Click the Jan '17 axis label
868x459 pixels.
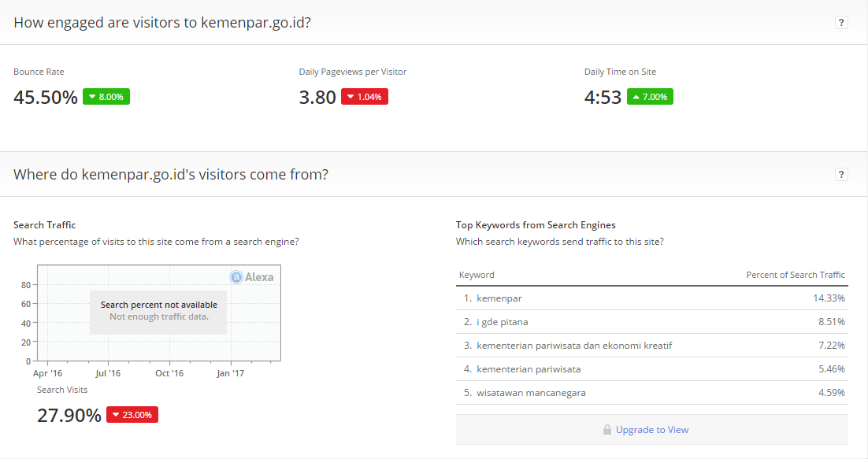[230, 373]
